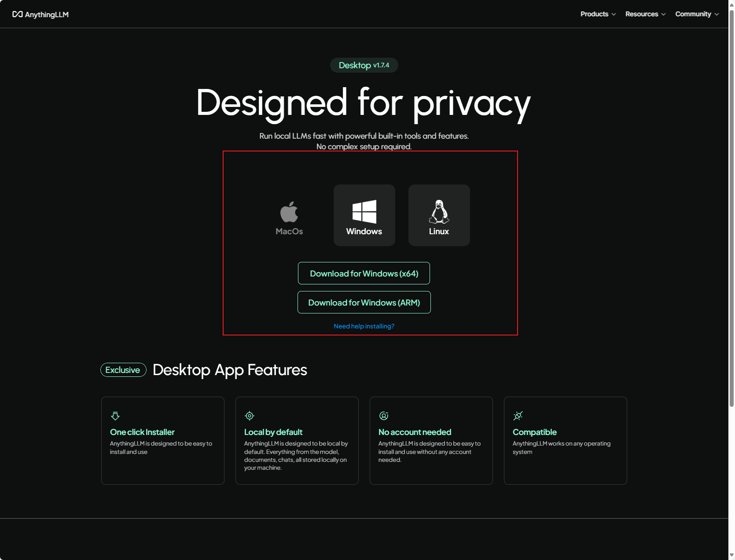735x560 pixels.
Task: Click the Compatible card heading
Action: [x=534, y=432]
